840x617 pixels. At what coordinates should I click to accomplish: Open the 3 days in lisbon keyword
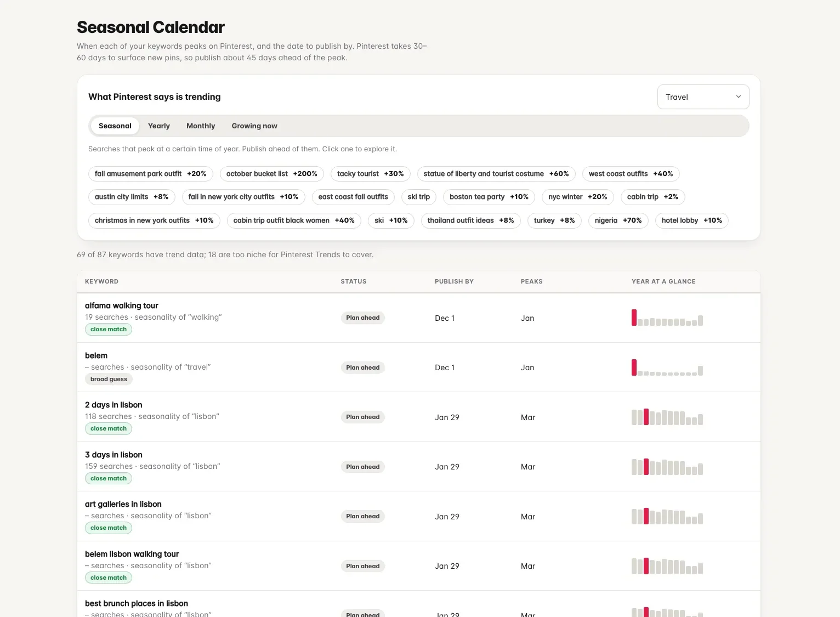pos(113,455)
